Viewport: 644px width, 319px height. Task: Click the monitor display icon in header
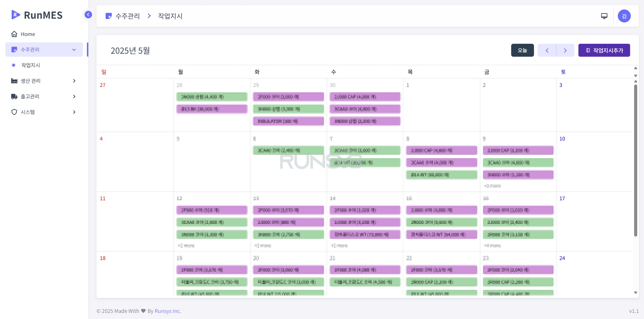pyautogui.click(x=604, y=16)
